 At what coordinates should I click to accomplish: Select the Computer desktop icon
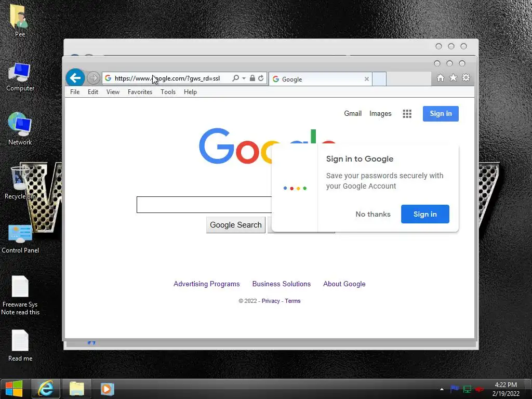[x=20, y=77]
